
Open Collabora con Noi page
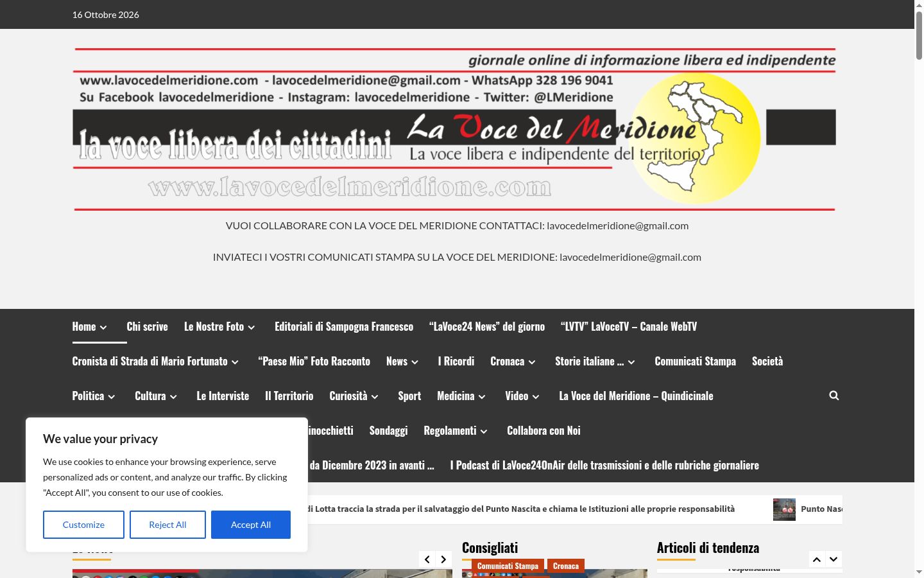tap(543, 430)
